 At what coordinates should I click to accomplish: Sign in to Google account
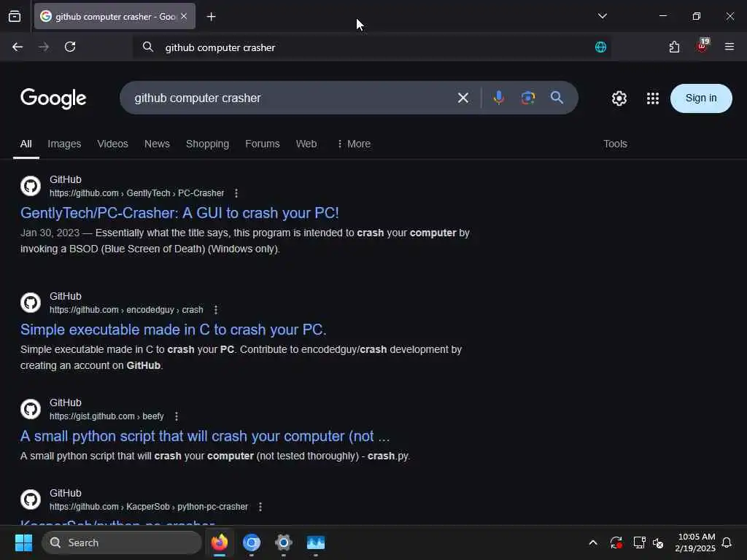click(x=701, y=98)
